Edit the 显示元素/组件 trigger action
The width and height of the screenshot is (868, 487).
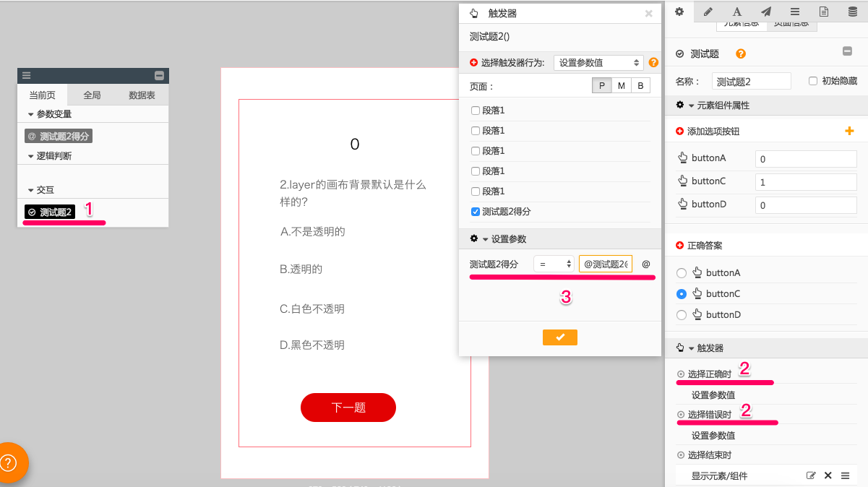click(811, 475)
